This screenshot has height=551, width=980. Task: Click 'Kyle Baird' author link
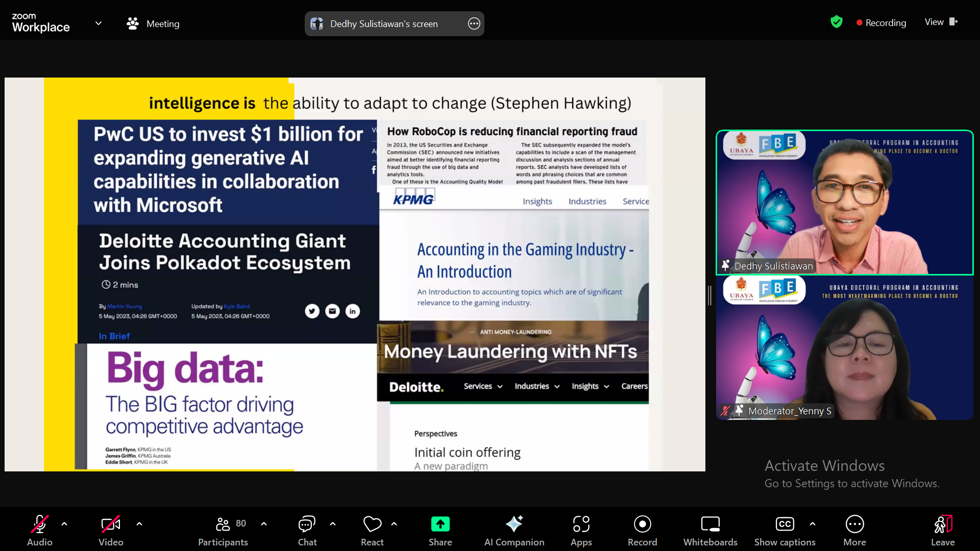pyautogui.click(x=236, y=306)
